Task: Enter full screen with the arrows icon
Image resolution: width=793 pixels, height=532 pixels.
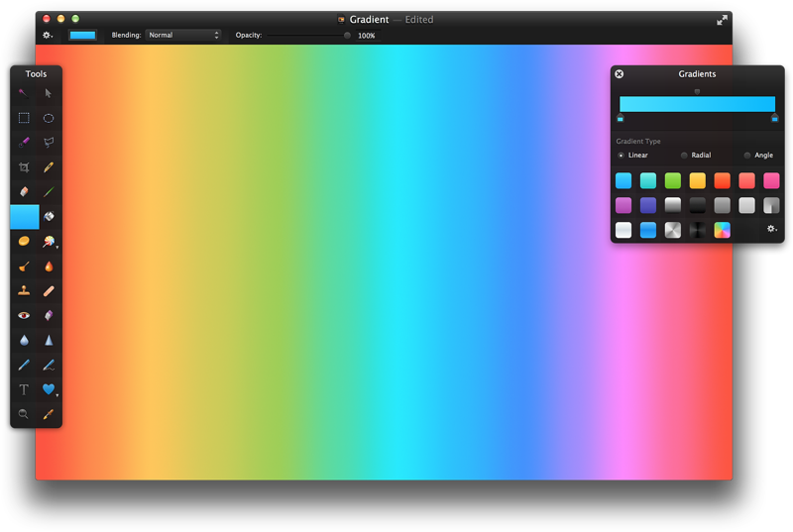Action: pos(722,20)
